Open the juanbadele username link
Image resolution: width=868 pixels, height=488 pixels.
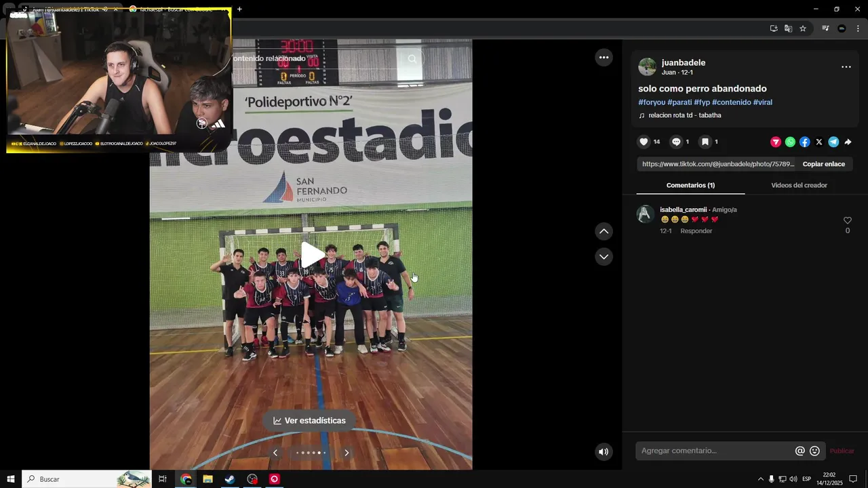click(x=684, y=62)
